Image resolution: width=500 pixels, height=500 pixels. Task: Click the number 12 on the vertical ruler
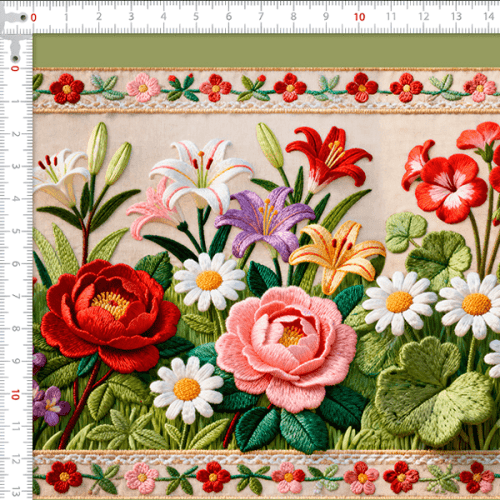pos(15,460)
